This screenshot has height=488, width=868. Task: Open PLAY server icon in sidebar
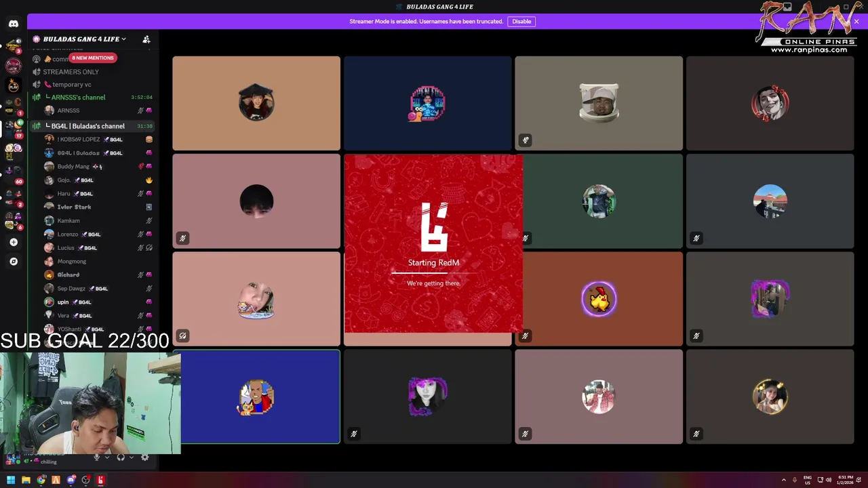point(14,86)
